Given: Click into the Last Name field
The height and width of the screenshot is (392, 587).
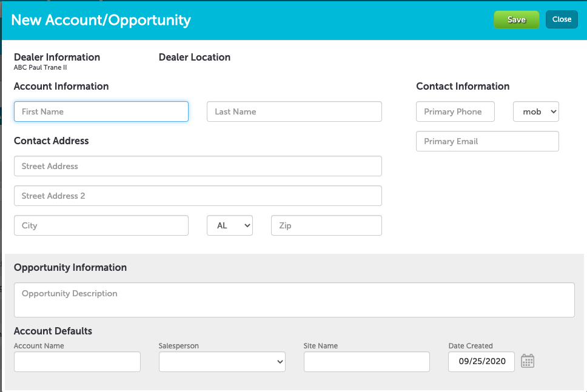Looking at the screenshot, I should point(294,111).
